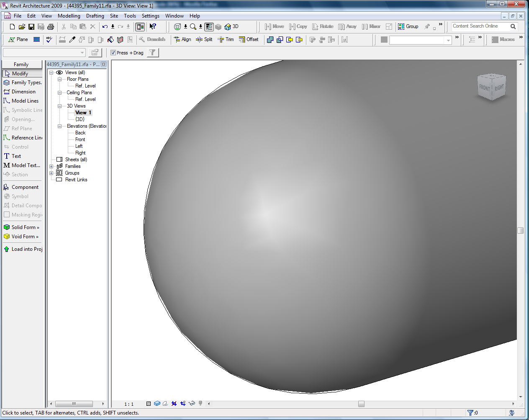Click Solid Form in design bar

tap(23, 227)
